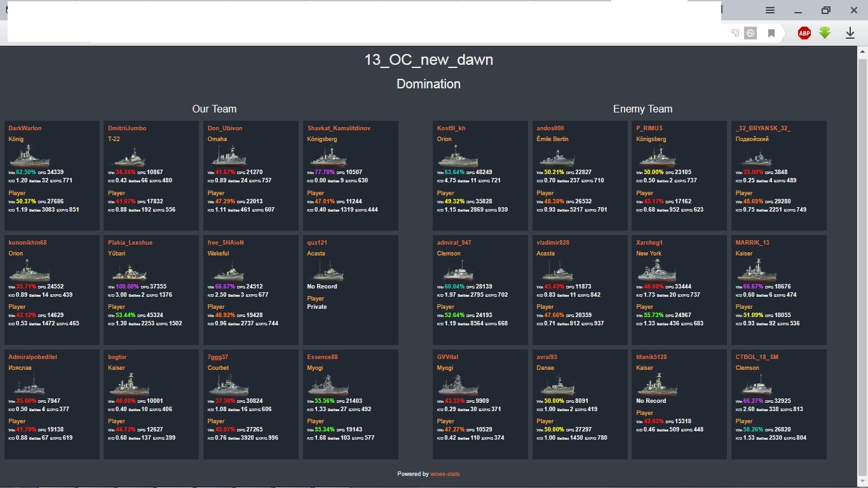Open the browser downloads panel
868x488 pixels.
pyautogui.click(x=850, y=33)
